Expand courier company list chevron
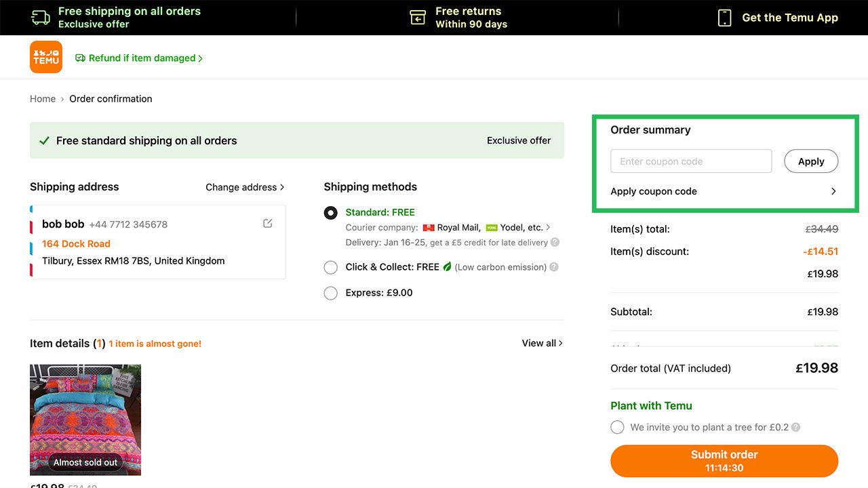The width and height of the screenshot is (868, 488). tap(548, 228)
